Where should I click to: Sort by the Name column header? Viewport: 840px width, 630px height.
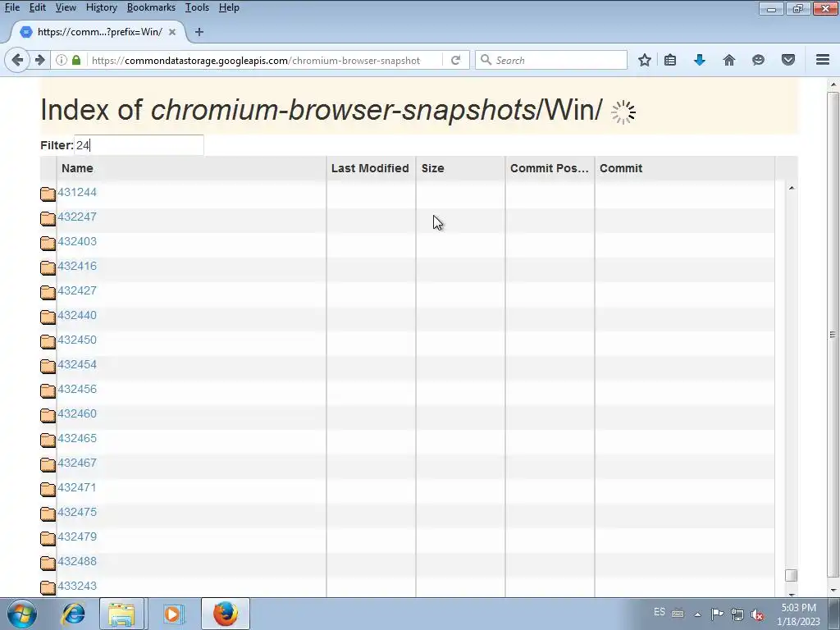tap(191, 168)
